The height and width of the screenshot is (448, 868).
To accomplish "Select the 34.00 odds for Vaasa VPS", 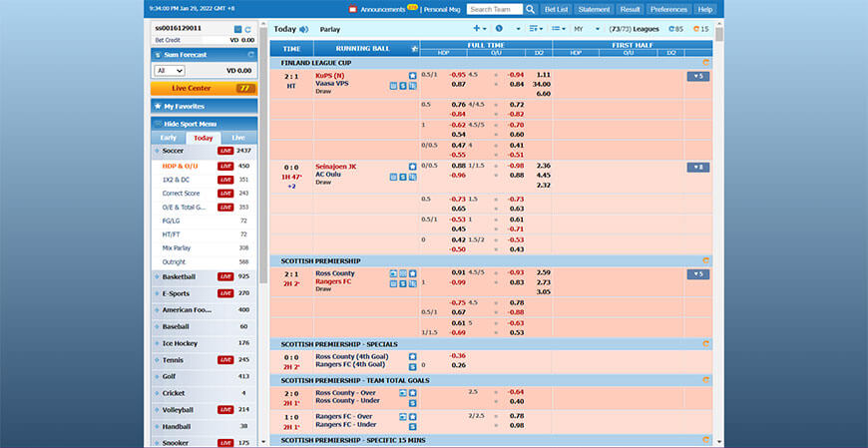I will click(x=542, y=84).
